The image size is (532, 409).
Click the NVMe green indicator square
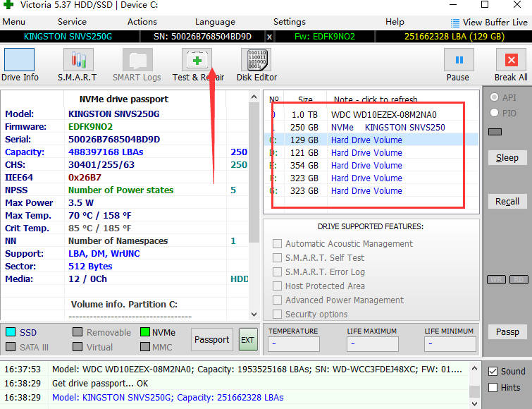[145, 331]
